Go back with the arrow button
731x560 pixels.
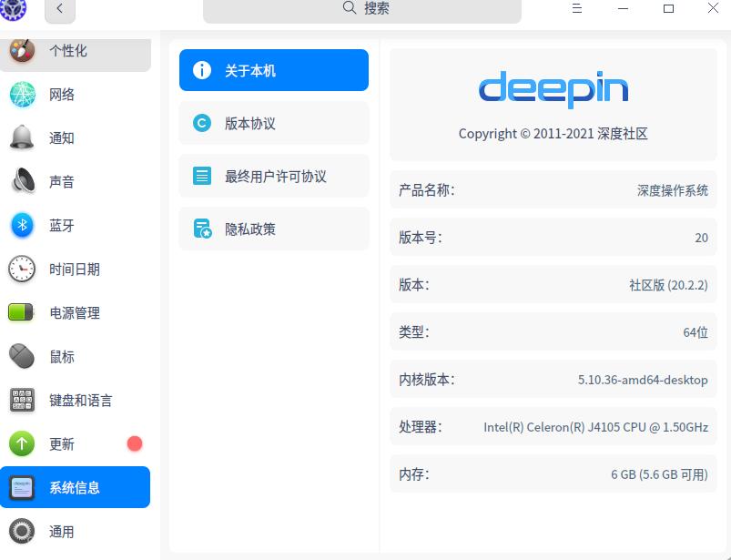pyautogui.click(x=60, y=9)
